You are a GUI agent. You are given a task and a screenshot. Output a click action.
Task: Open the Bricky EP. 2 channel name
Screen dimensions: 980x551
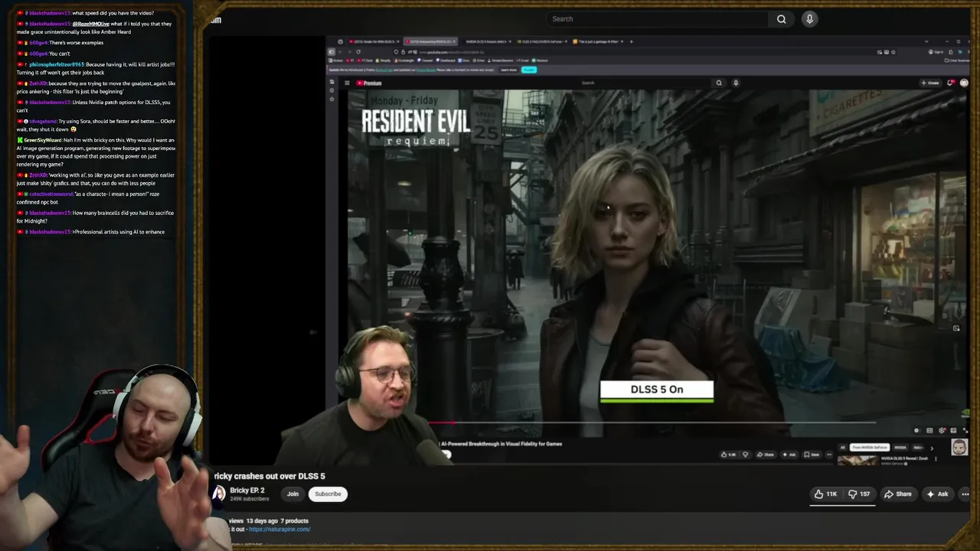pyautogui.click(x=247, y=491)
